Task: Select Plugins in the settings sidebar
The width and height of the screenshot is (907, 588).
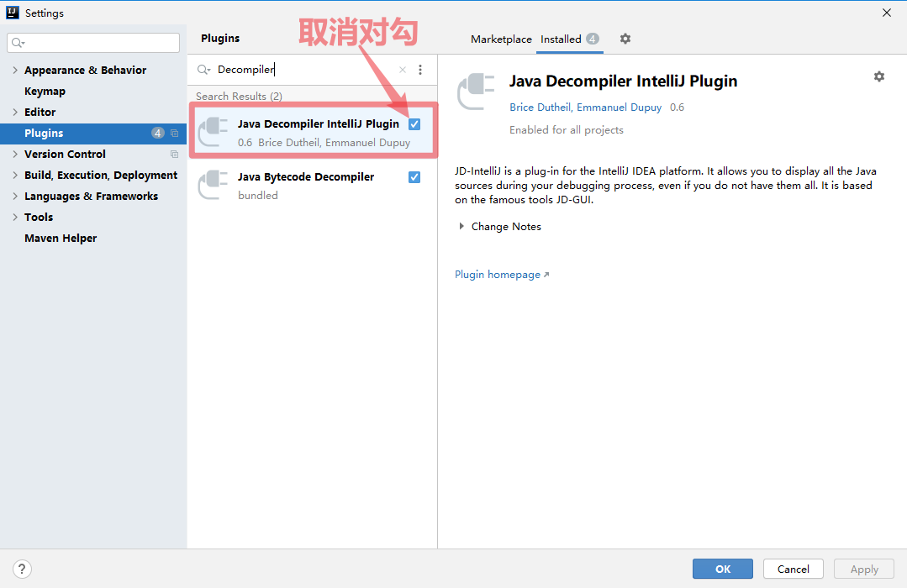Action: pos(93,133)
